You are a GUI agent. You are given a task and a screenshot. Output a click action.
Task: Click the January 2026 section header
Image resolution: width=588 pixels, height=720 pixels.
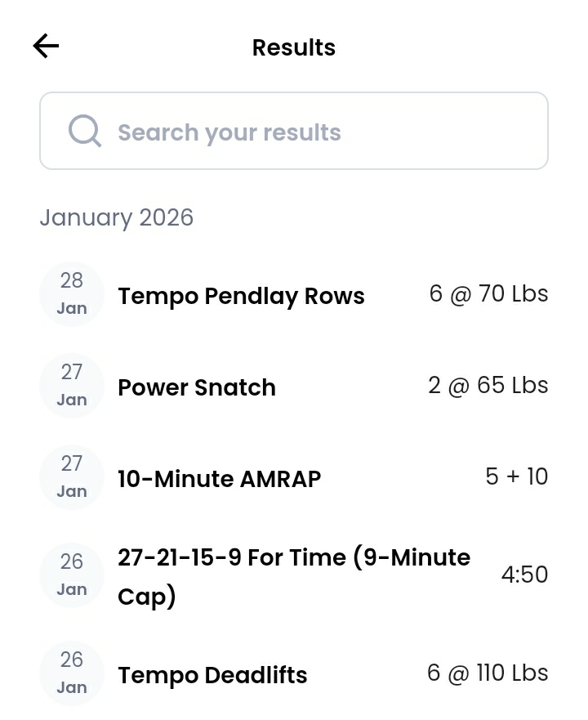click(117, 217)
